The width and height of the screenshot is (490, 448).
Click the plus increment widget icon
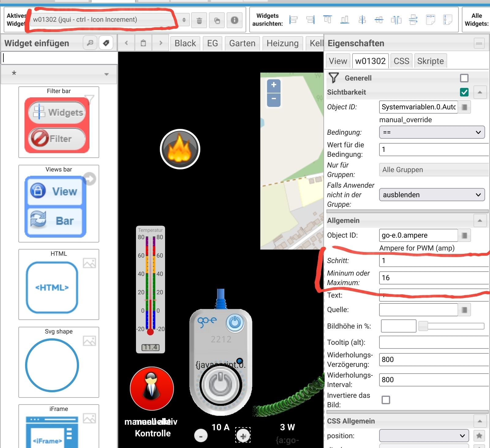[x=243, y=435]
